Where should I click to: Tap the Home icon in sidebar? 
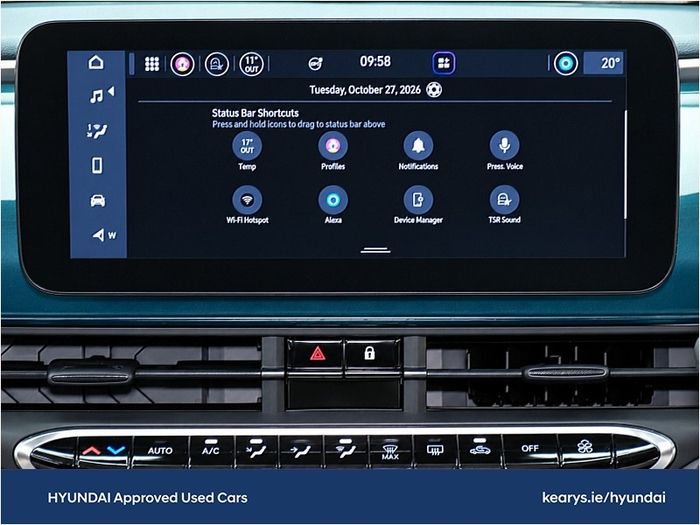pyautogui.click(x=96, y=62)
